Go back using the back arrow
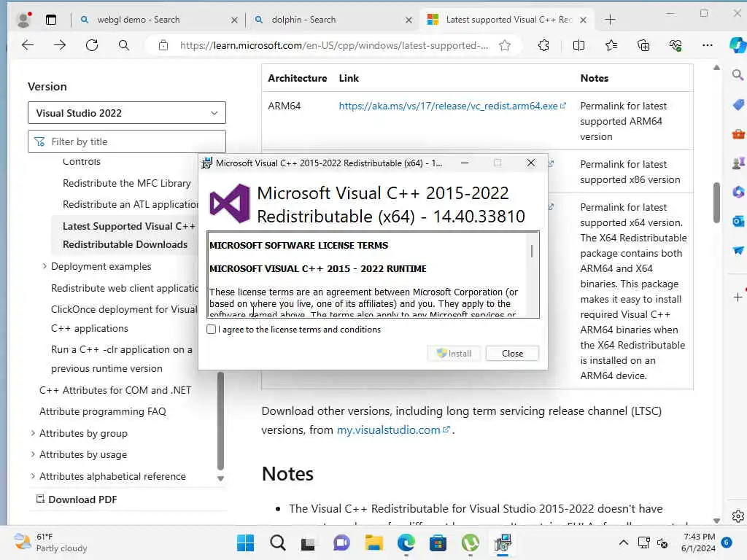The image size is (747, 560). 28,45
